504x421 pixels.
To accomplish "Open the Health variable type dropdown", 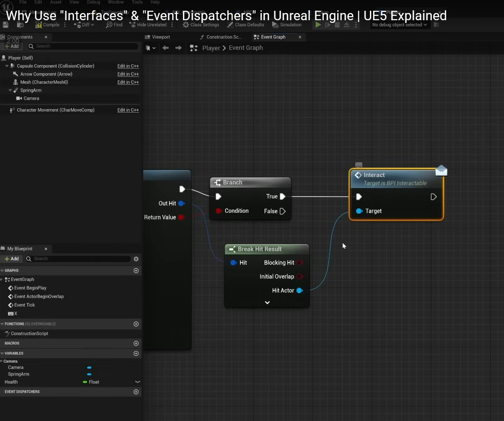I will (x=91, y=382).
